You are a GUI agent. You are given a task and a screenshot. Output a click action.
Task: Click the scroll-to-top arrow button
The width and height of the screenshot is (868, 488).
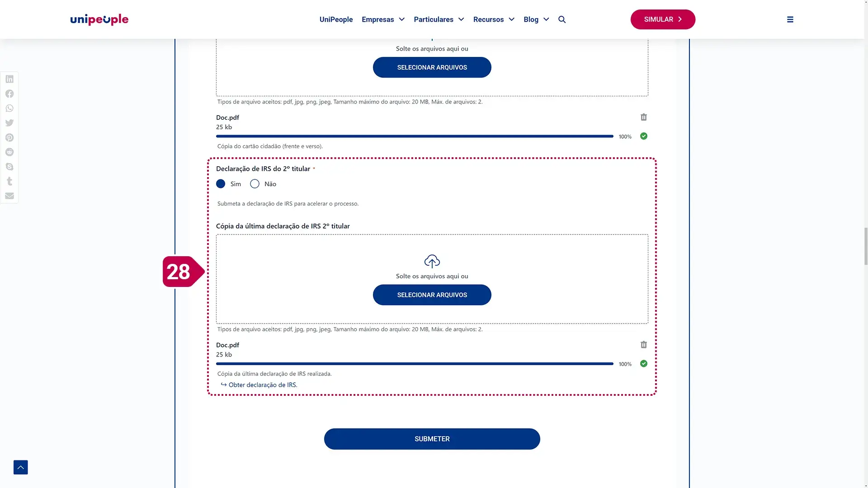[21, 467]
